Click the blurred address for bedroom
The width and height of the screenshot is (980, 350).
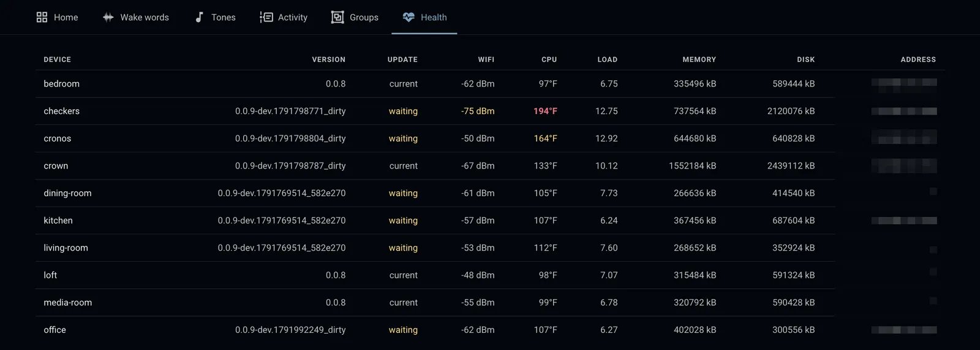(x=904, y=84)
